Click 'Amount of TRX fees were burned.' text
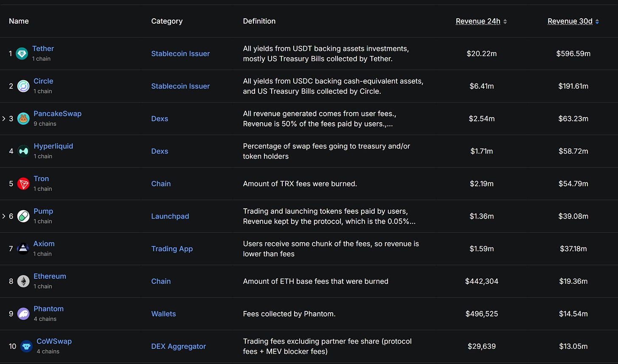Viewport: 618px width, 364px height. tap(300, 184)
